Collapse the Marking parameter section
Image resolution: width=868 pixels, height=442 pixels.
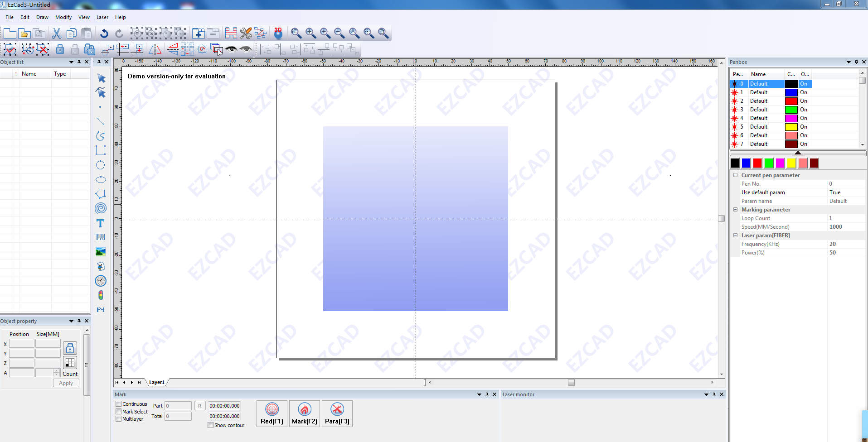tap(736, 209)
